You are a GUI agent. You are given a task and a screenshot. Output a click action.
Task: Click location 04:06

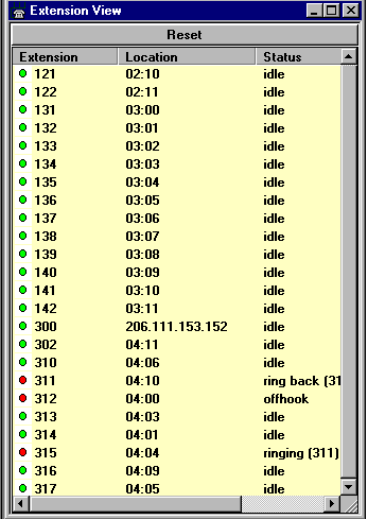[x=143, y=362]
